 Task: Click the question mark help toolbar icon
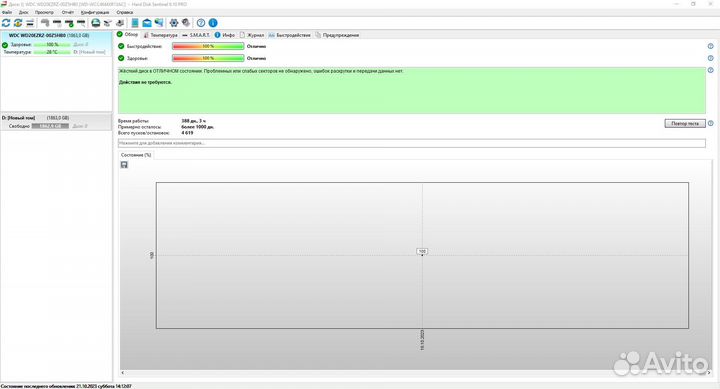[x=201, y=23]
